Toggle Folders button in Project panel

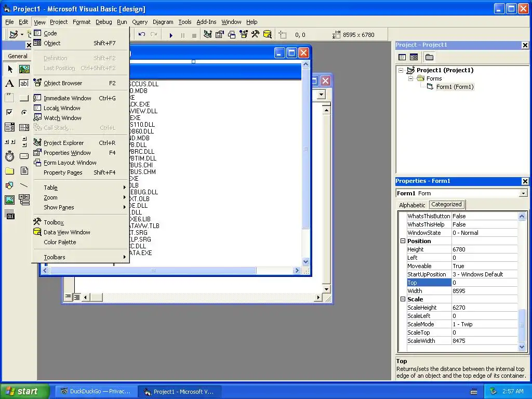click(x=429, y=57)
